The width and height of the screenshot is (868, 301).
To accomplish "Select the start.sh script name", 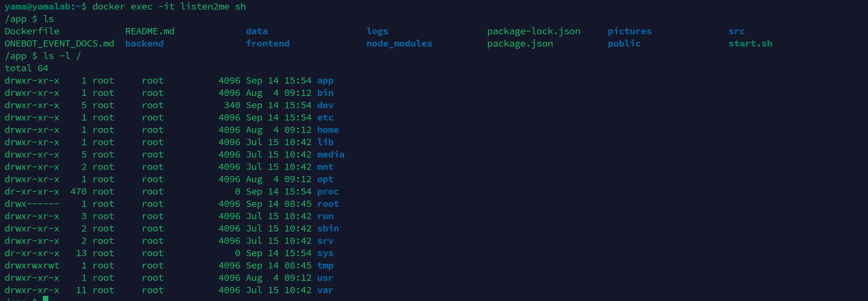I will click(750, 43).
